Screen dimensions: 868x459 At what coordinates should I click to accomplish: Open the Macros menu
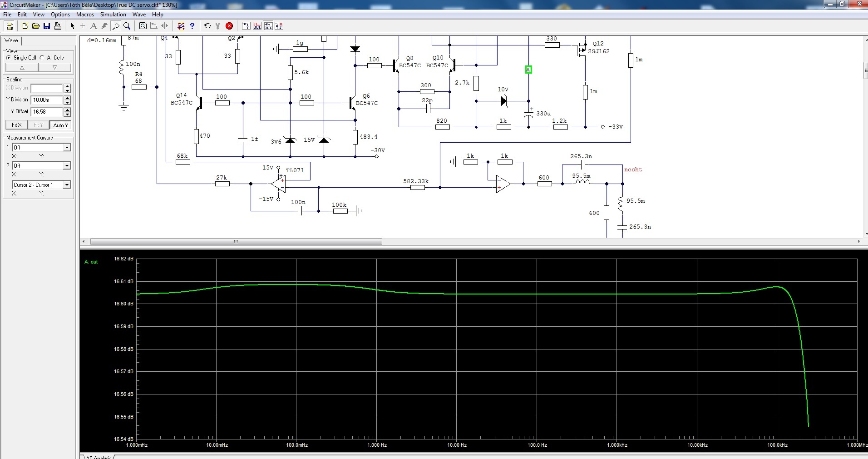coord(85,15)
